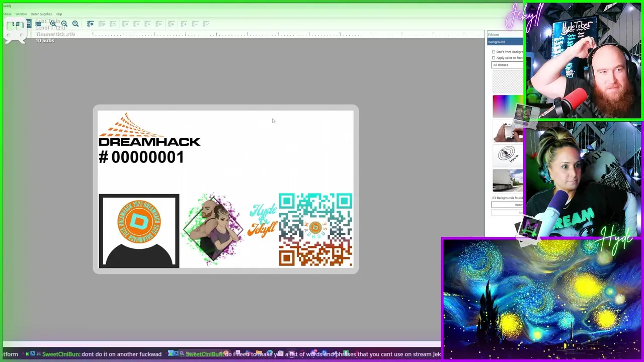The image size is (644, 362).
Task: Enable Don't Print Background checkbox
Action: click(x=494, y=52)
